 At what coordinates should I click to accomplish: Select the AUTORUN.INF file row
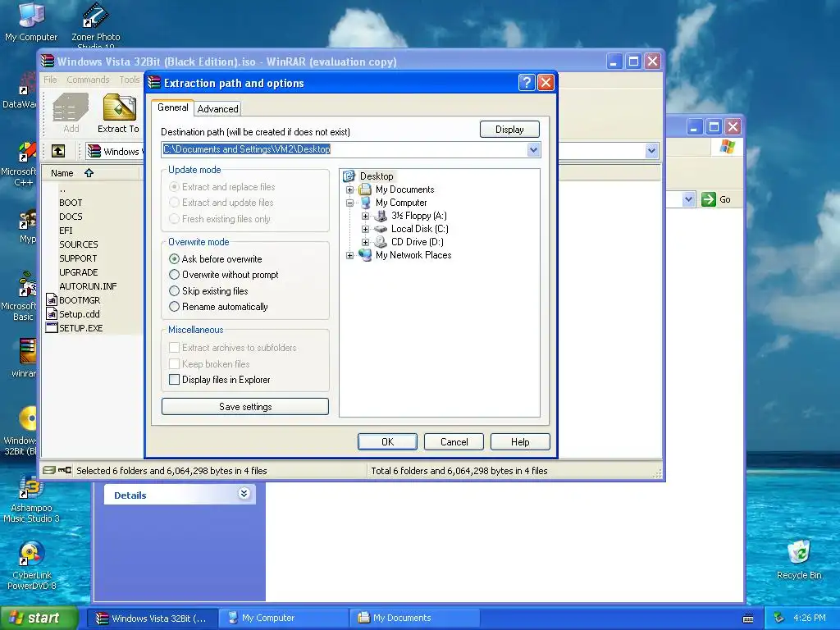coord(88,286)
